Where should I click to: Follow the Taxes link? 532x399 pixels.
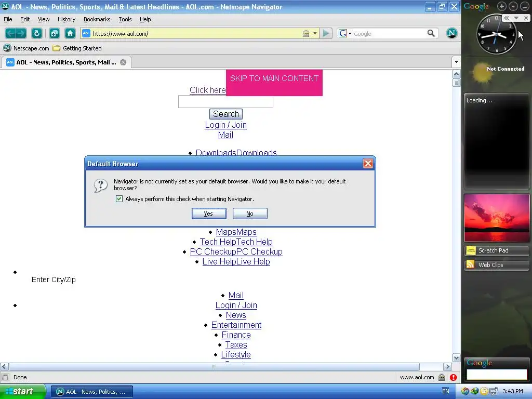tap(236, 345)
